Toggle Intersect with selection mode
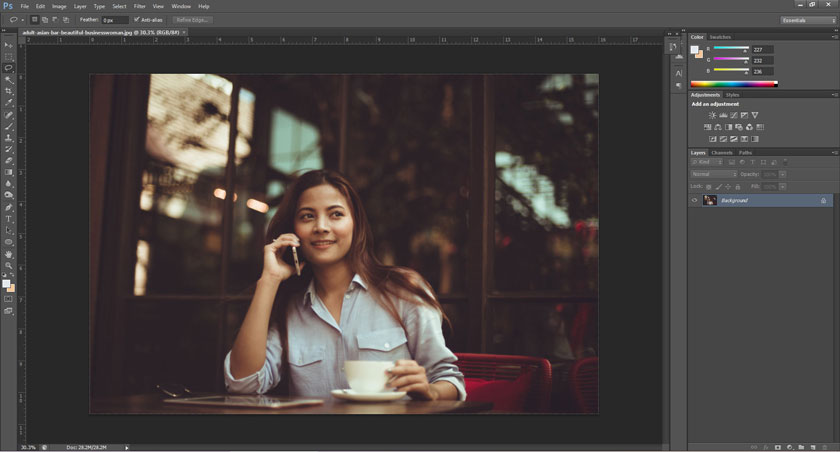Viewport: 840px width, 452px height. pyautogui.click(x=66, y=20)
